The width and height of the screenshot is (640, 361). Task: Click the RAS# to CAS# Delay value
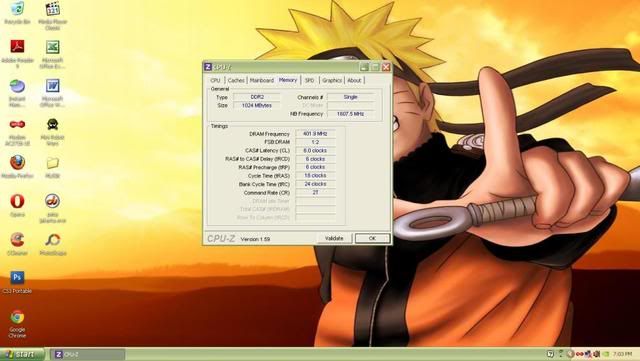point(316,159)
